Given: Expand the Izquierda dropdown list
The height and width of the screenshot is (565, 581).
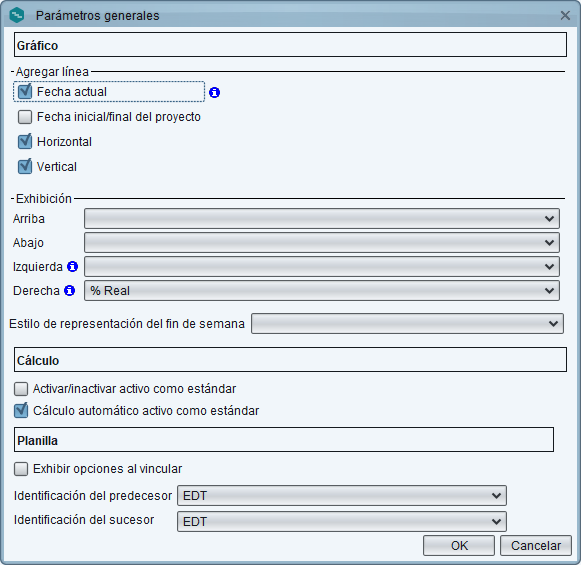Looking at the screenshot, I should point(322,266).
